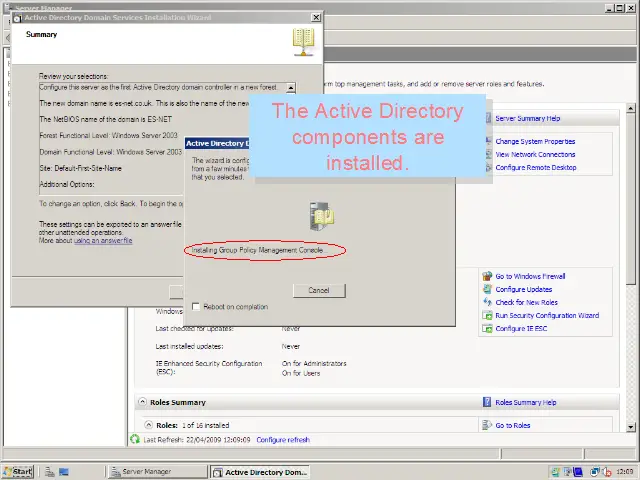Click Server Manager scrollbar up arrow
The height and width of the screenshot is (480, 640).
(631, 109)
